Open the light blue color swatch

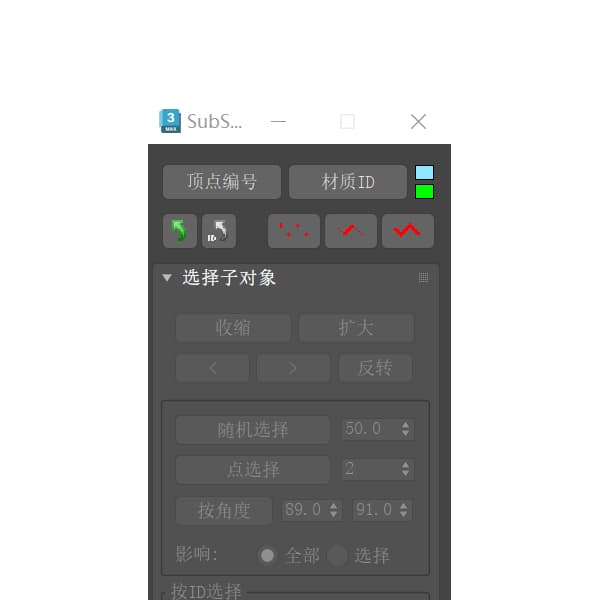click(x=424, y=173)
